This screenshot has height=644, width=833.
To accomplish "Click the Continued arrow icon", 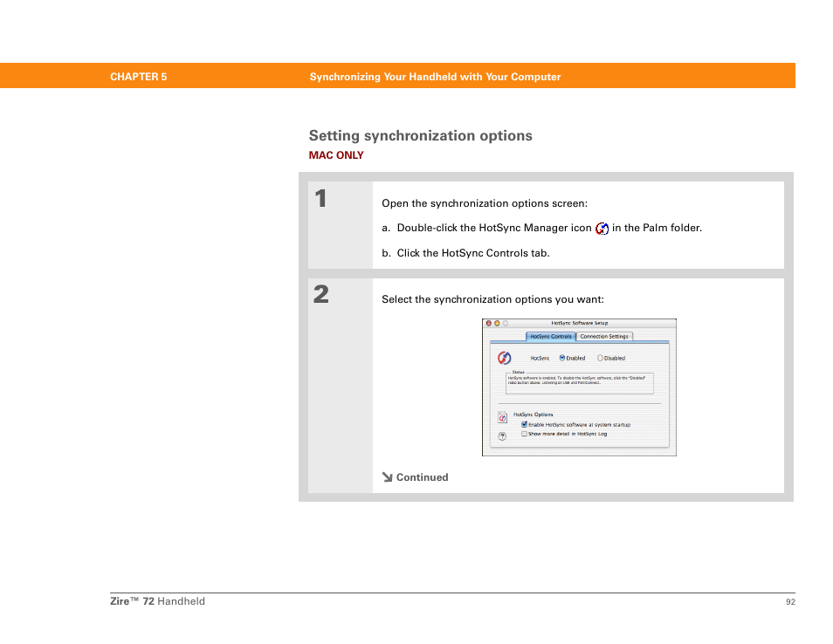I will (x=388, y=476).
